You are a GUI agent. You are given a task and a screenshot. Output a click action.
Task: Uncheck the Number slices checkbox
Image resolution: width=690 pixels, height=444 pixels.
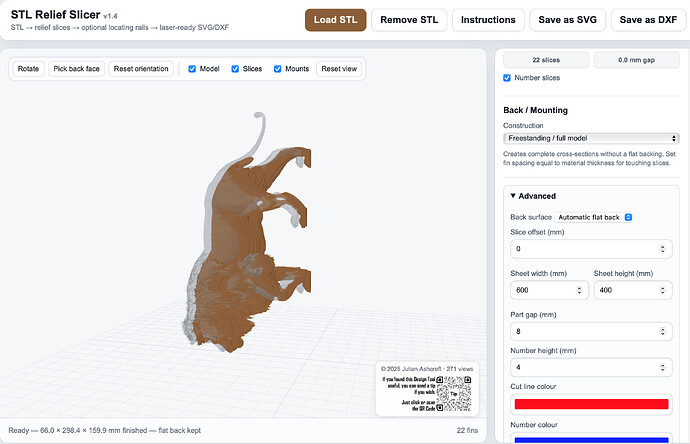pyautogui.click(x=507, y=78)
